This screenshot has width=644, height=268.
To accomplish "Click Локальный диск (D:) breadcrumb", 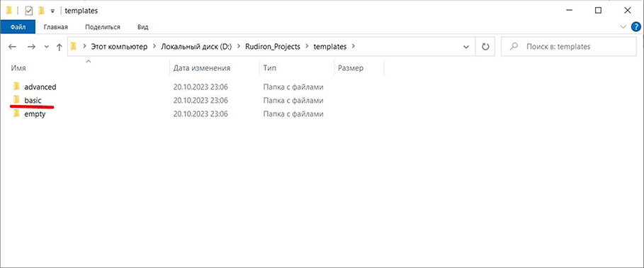I will (x=196, y=47).
